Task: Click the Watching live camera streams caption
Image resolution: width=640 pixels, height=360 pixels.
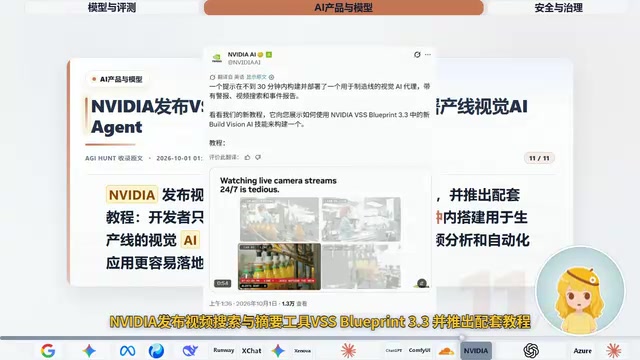Action: [278, 185]
